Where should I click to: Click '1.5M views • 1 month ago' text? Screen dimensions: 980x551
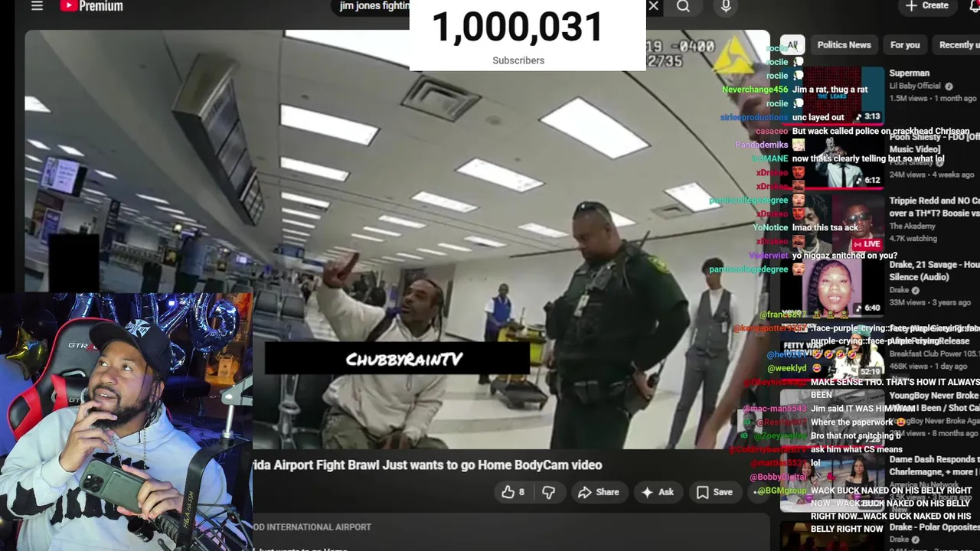pos(933,99)
